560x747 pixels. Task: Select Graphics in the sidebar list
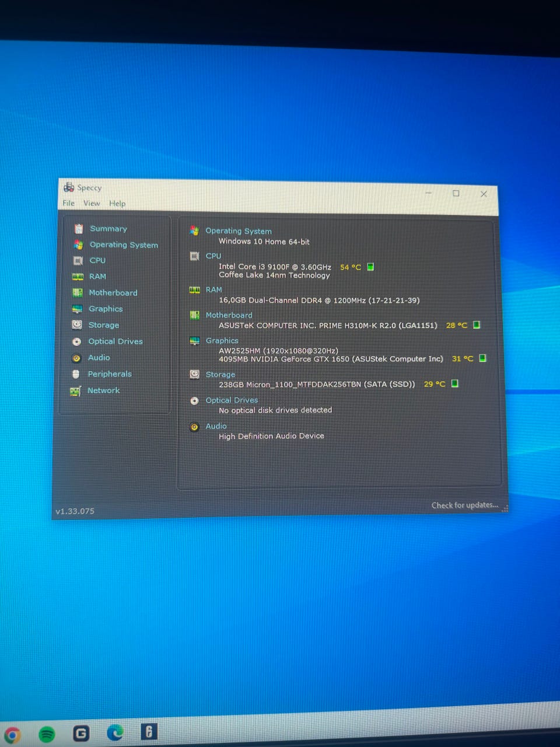click(106, 309)
